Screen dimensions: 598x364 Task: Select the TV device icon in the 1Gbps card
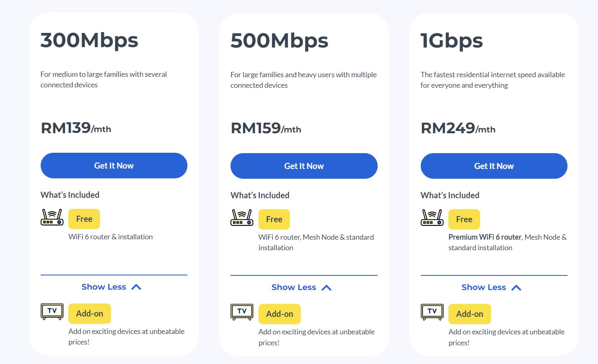tap(432, 311)
